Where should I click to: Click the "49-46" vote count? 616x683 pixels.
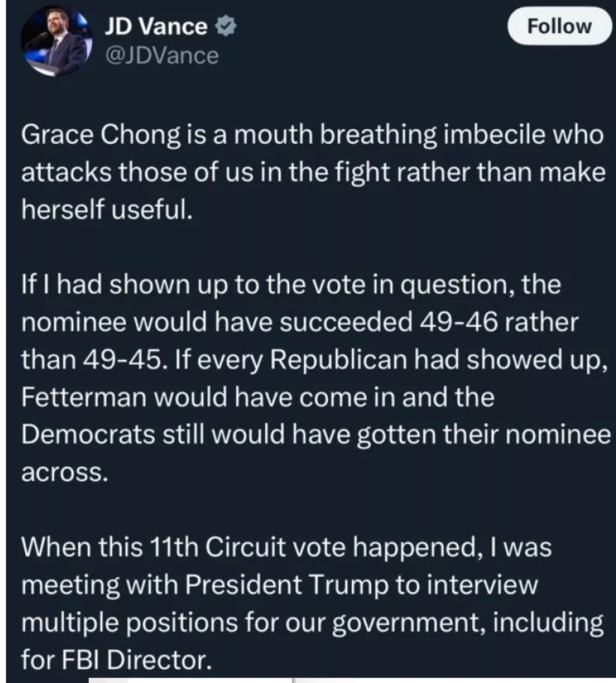459,322
